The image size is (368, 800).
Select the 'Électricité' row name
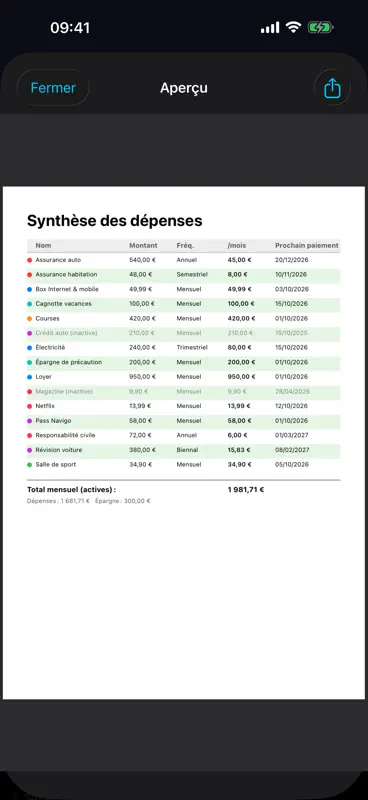[50, 347]
